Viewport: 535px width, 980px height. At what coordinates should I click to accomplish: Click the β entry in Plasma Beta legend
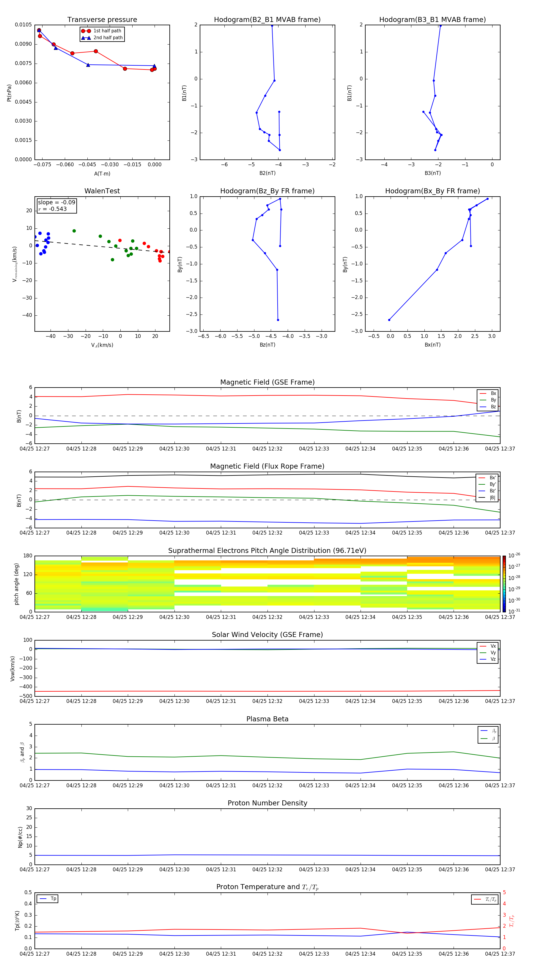click(488, 739)
